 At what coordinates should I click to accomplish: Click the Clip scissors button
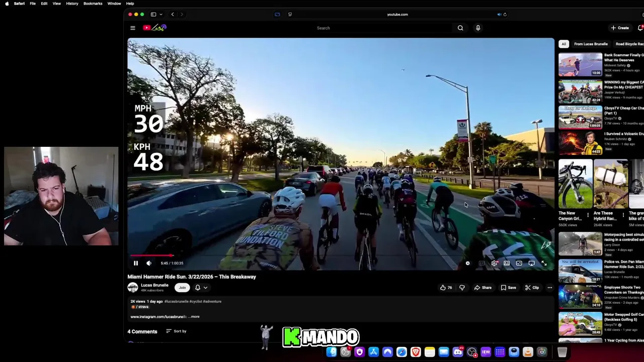(x=532, y=288)
